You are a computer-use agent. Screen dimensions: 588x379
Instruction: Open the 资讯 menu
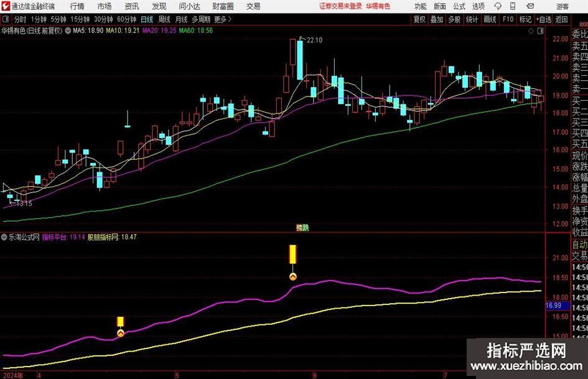[132, 6]
